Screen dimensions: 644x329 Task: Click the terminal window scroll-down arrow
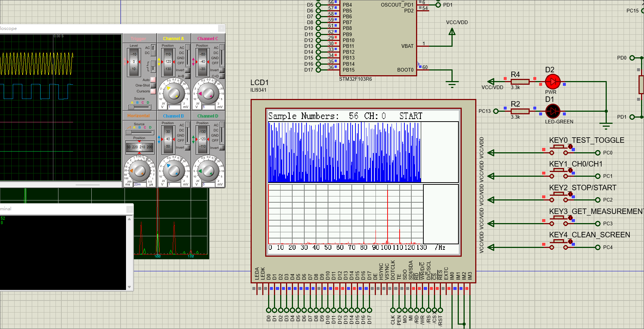[129, 287]
